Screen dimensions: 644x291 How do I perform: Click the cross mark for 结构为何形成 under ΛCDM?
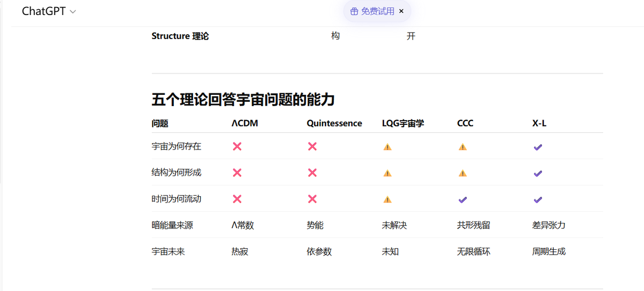237,173
